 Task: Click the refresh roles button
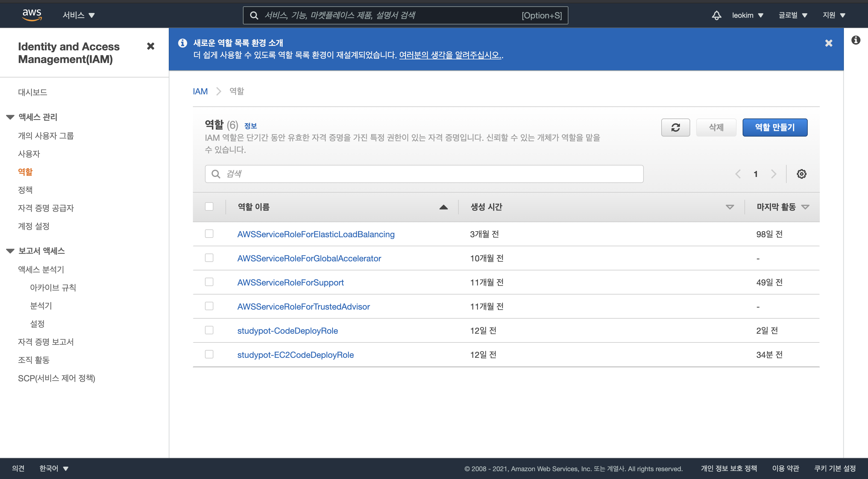(675, 128)
